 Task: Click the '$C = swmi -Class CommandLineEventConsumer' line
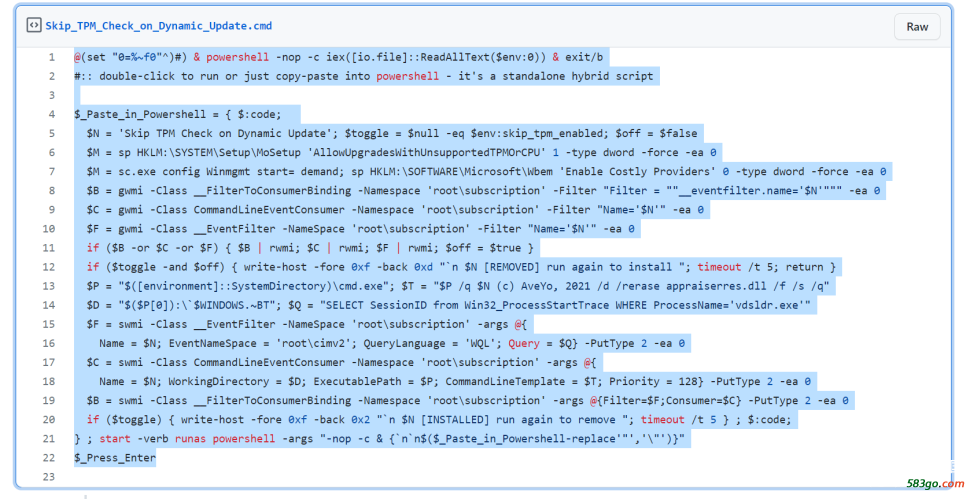tap(341, 362)
